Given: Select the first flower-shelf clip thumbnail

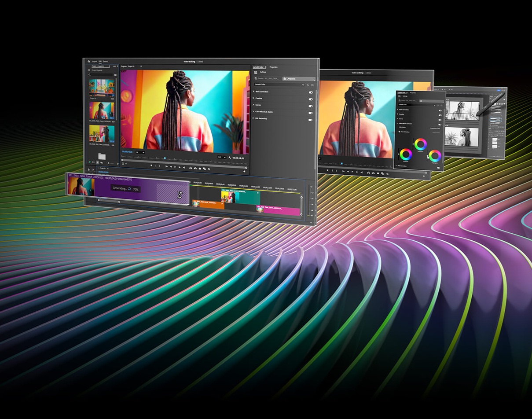Looking at the screenshot, I should click(x=102, y=88).
